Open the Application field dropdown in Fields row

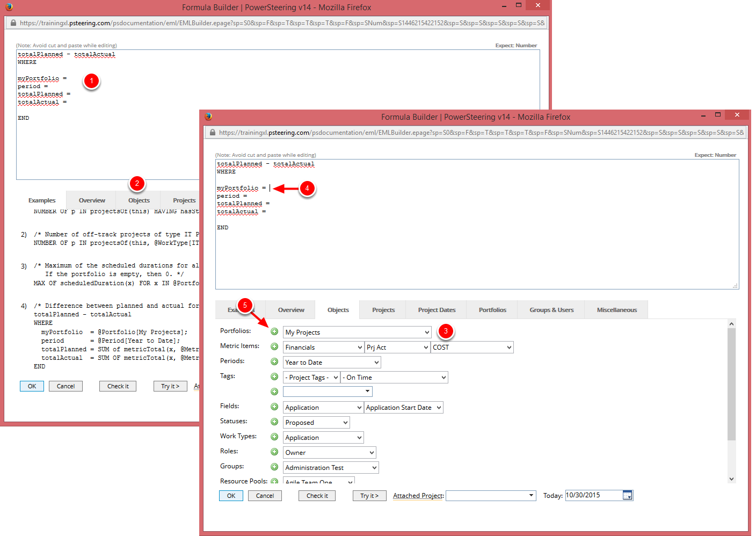point(323,408)
